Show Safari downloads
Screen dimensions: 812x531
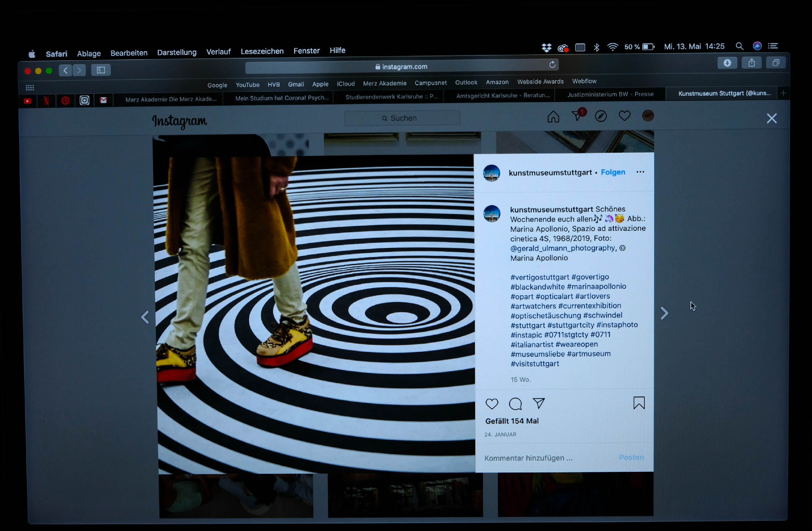pyautogui.click(x=727, y=63)
